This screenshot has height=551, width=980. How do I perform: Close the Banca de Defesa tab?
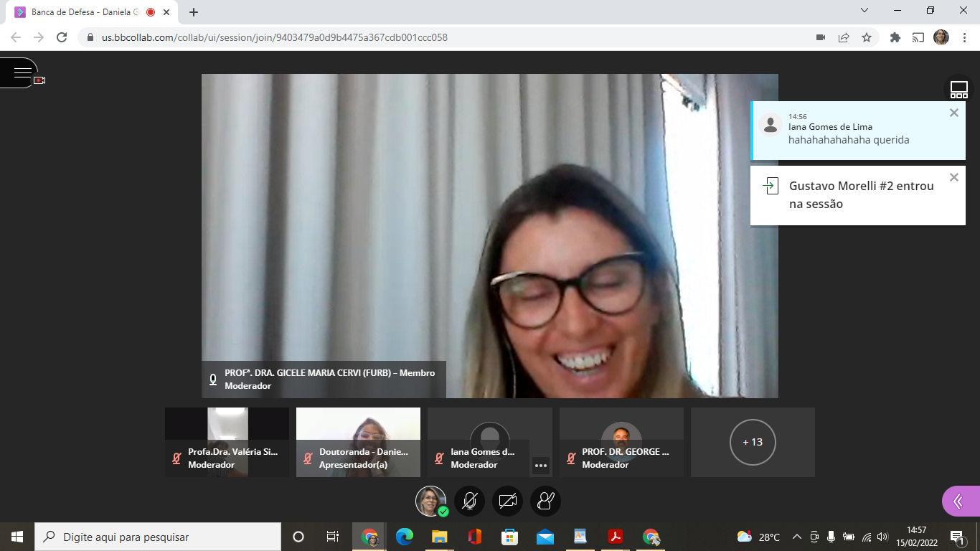tap(166, 12)
